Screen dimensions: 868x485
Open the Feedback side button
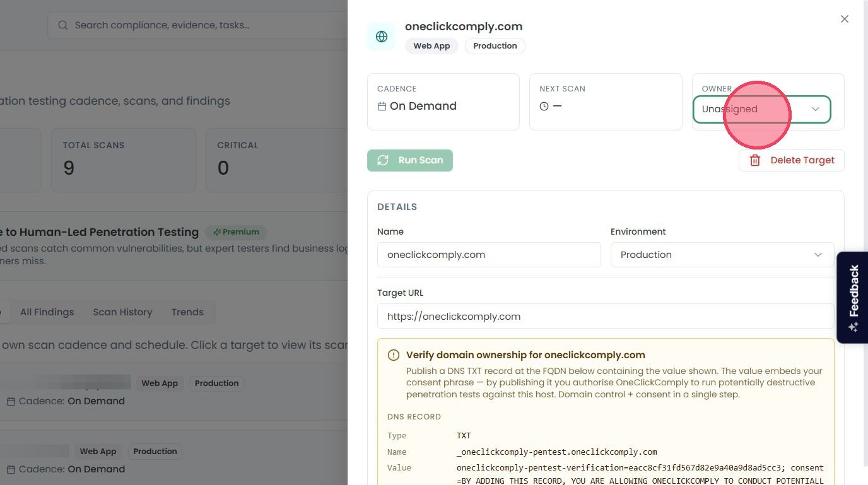coord(852,297)
